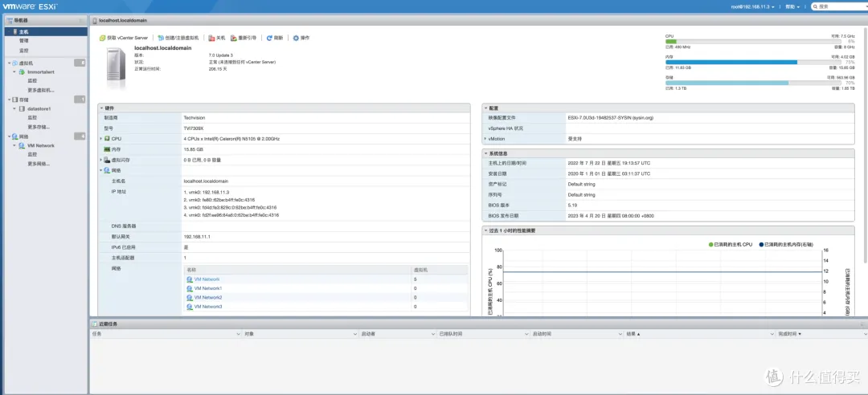The height and width of the screenshot is (395, 868).
Task: Click the 关机 shutdown icon
Action: click(x=211, y=38)
